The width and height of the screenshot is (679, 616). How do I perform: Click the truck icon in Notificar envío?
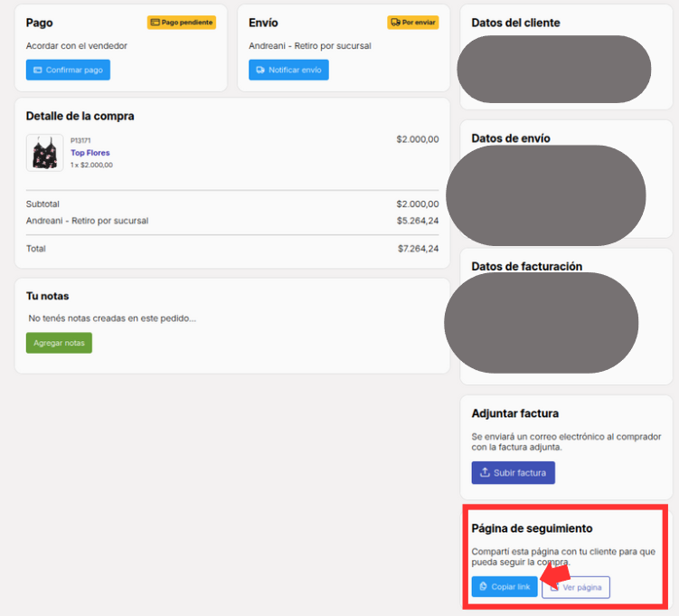point(260,70)
